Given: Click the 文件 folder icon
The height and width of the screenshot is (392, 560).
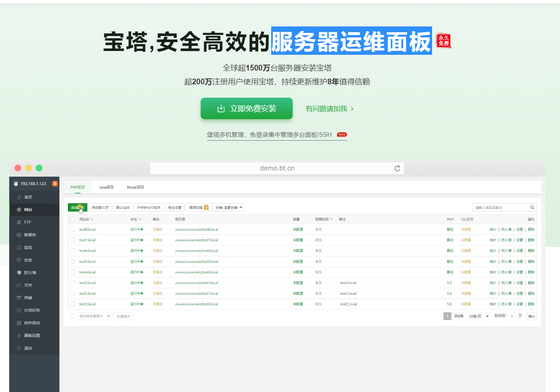Looking at the screenshot, I should [19, 285].
